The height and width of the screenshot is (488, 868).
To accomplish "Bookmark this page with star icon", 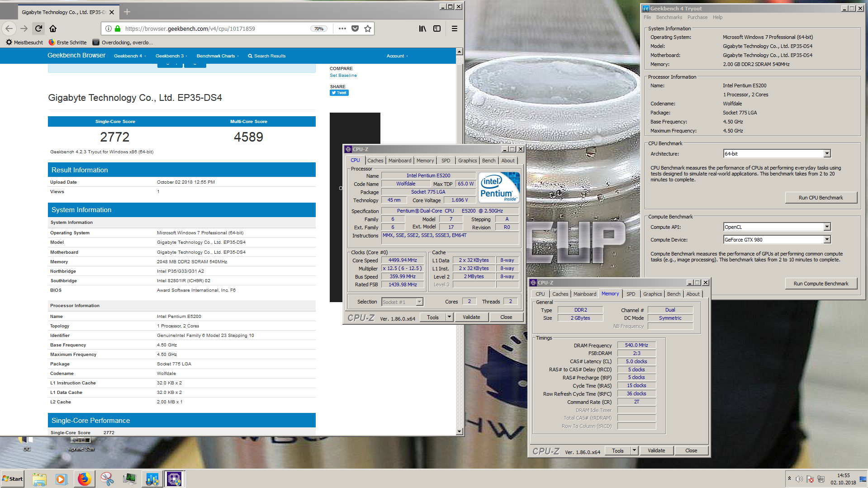I will pos(368,28).
